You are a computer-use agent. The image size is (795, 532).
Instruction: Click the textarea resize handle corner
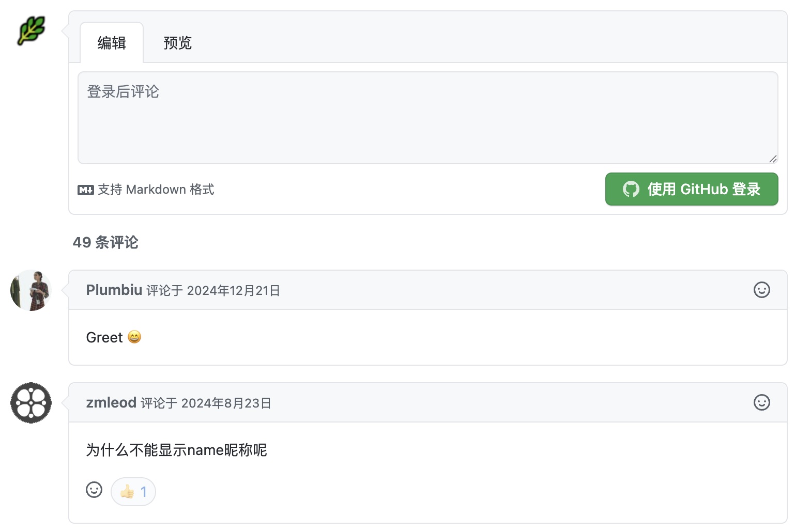pos(773,159)
